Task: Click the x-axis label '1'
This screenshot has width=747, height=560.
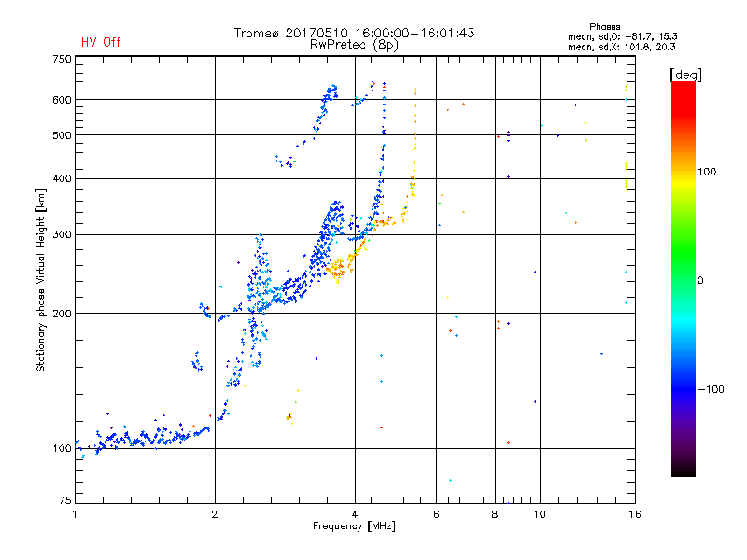Action: click(x=75, y=514)
